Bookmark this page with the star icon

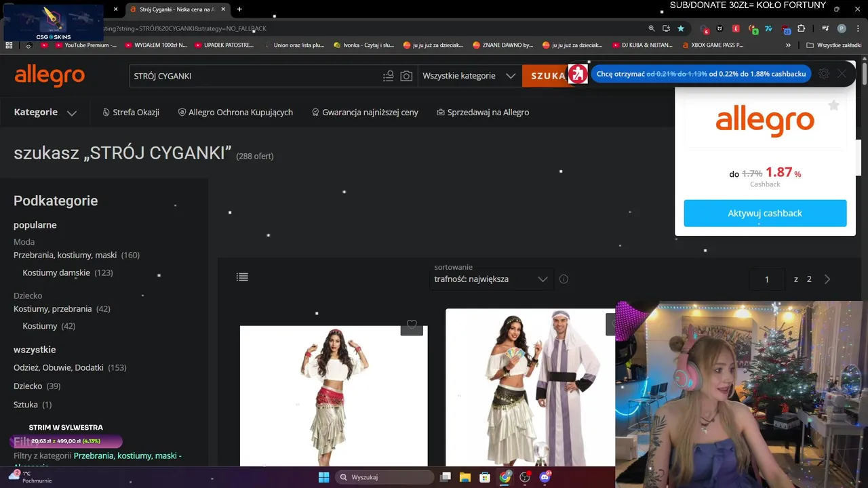point(681,28)
